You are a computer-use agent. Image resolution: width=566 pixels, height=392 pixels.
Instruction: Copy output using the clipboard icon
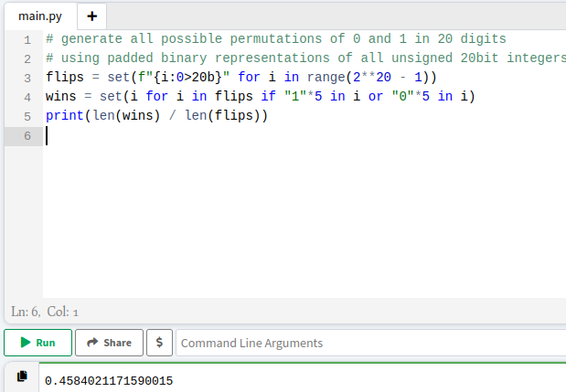pos(22,376)
